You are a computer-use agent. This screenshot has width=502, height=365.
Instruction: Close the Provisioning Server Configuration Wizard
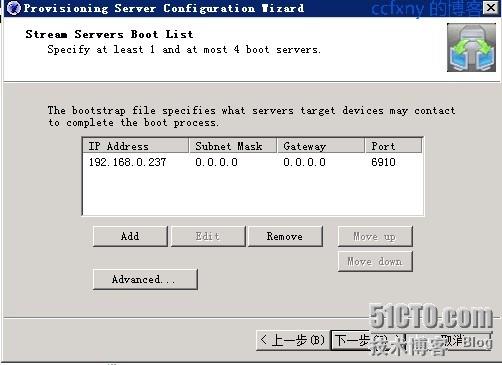pyautogui.click(x=491, y=8)
